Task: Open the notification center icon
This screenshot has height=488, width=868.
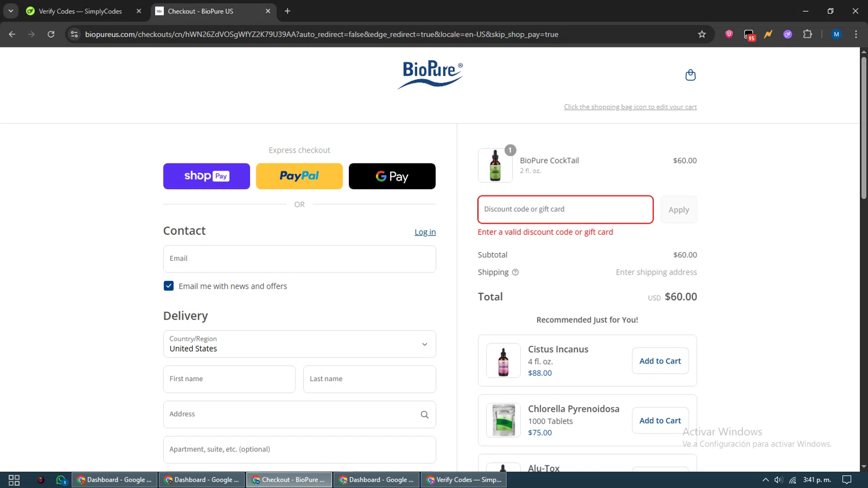Action: tap(847, 480)
